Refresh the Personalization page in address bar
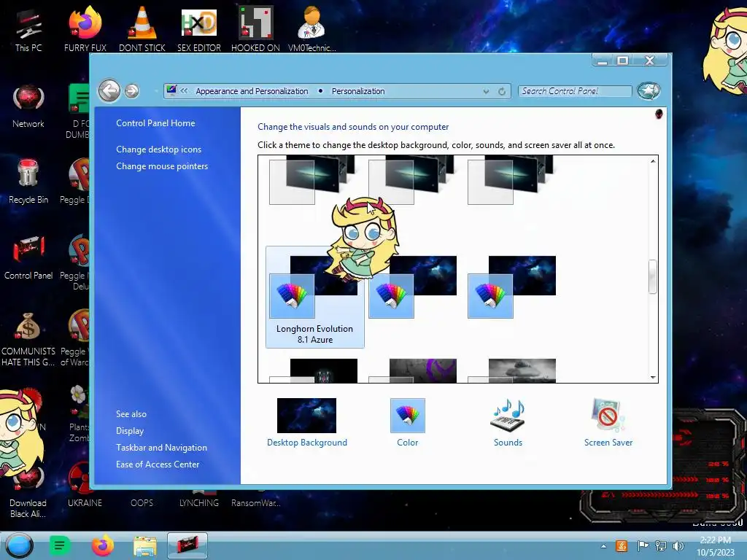 pyautogui.click(x=502, y=91)
